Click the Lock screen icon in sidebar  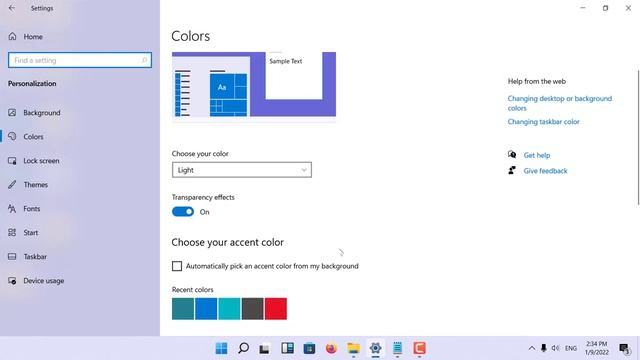[x=12, y=160]
